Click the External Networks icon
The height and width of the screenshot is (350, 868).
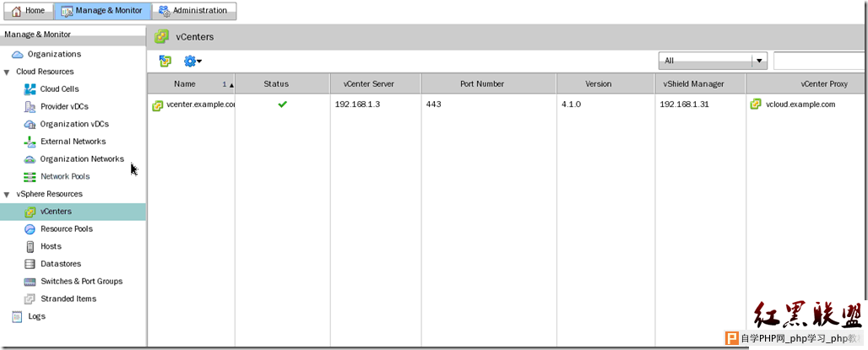[x=30, y=142]
